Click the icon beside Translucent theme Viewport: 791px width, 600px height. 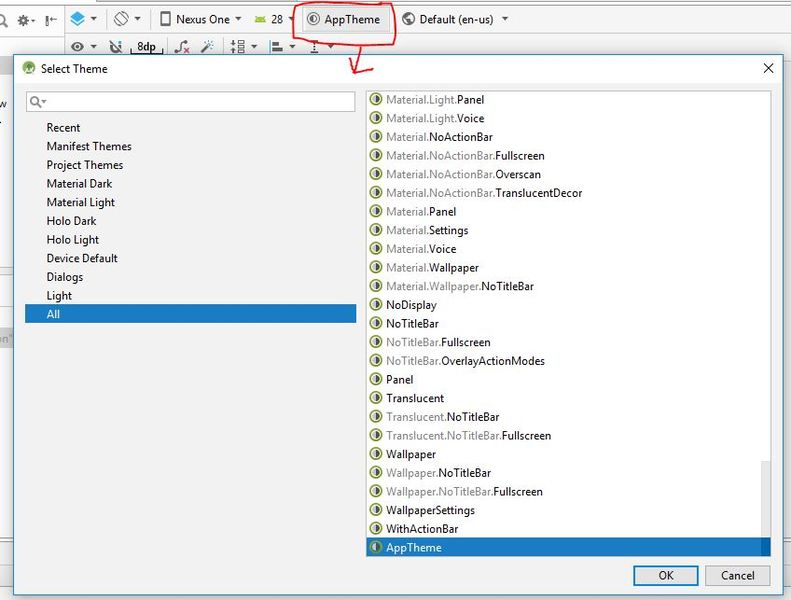pos(376,398)
